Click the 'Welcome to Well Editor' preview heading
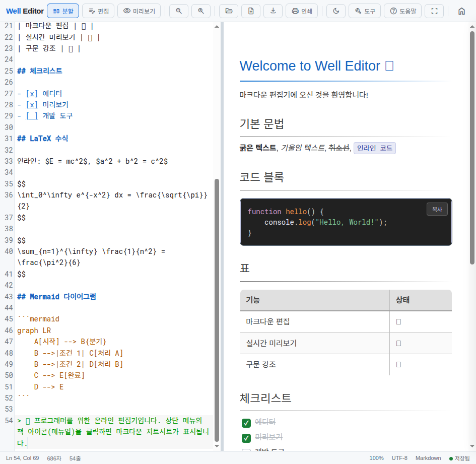The width and height of the screenshot is (476, 464). pos(316,66)
